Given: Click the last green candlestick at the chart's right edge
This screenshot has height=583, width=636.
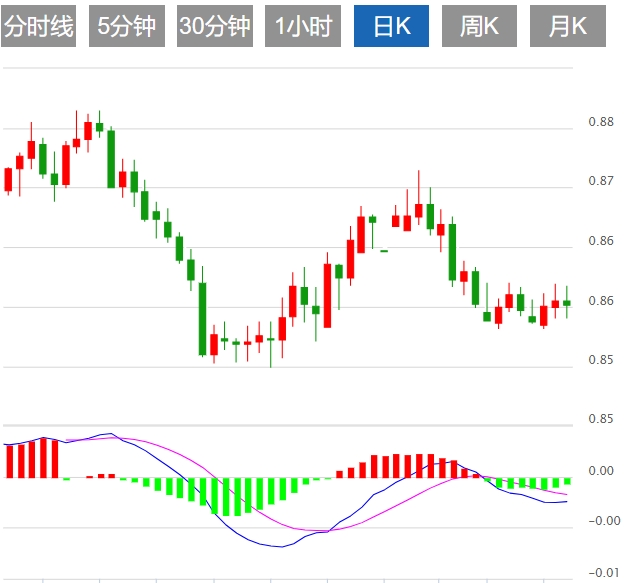Looking at the screenshot, I should pyautogui.click(x=567, y=303).
